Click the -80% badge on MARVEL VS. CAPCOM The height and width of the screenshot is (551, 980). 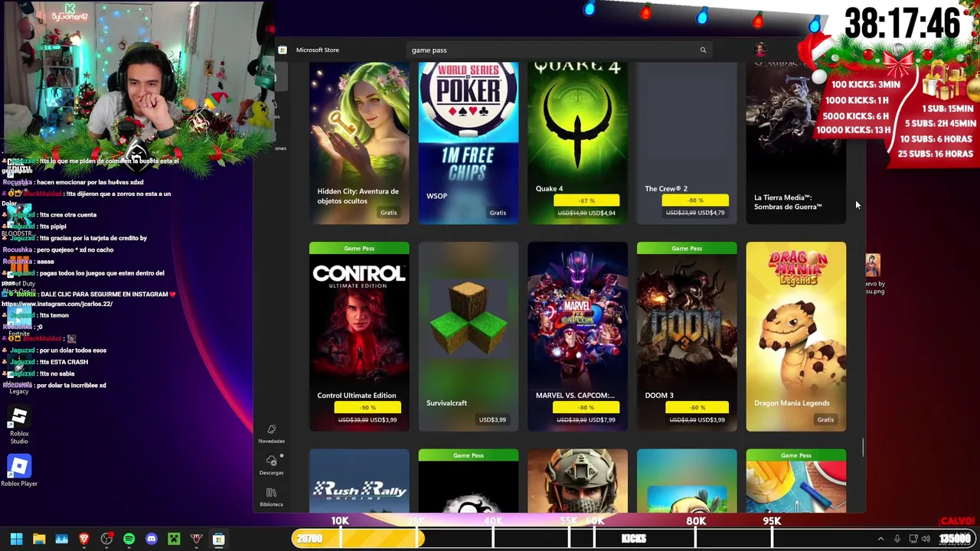(587, 407)
